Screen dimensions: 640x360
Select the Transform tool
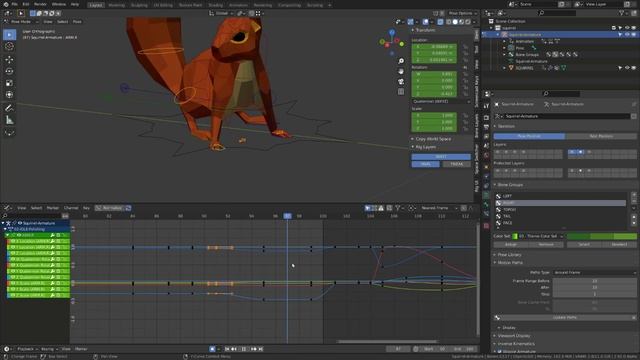tap(9, 95)
